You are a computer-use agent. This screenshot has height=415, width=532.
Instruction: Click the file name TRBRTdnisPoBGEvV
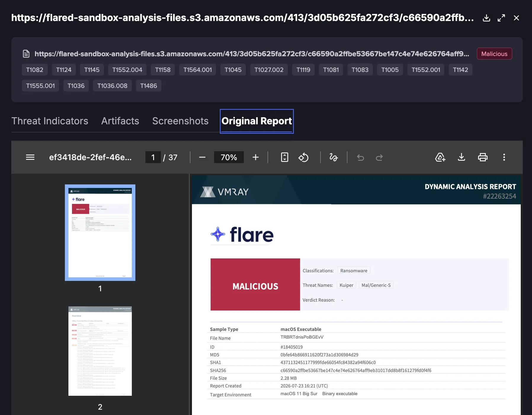[x=302, y=337]
